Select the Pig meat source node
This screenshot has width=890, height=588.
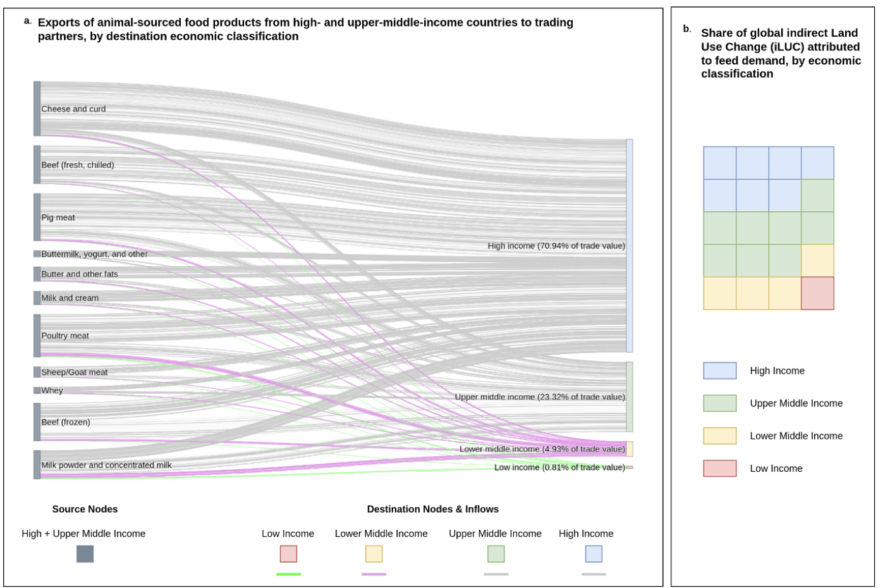tap(37, 217)
